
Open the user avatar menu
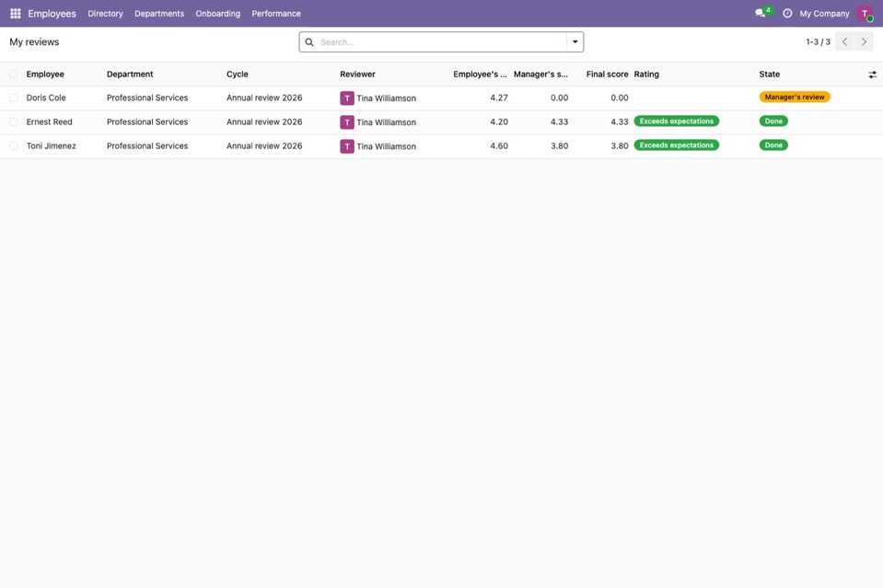pyautogui.click(x=865, y=14)
